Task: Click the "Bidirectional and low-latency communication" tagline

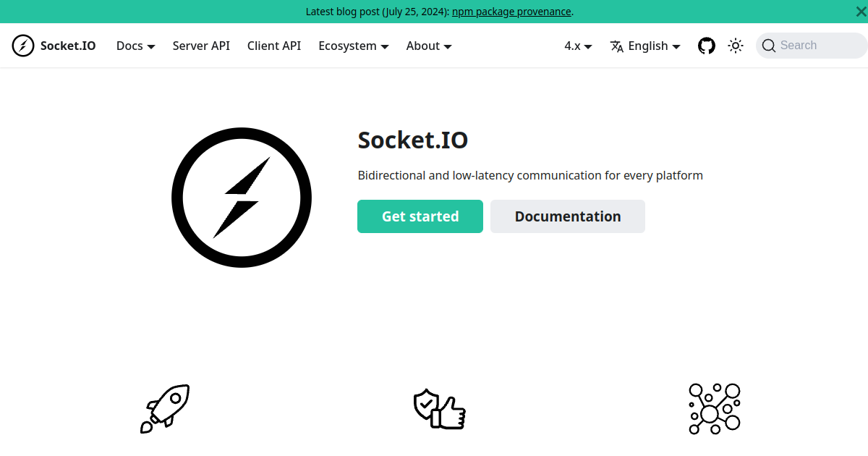Action: coord(530,175)
